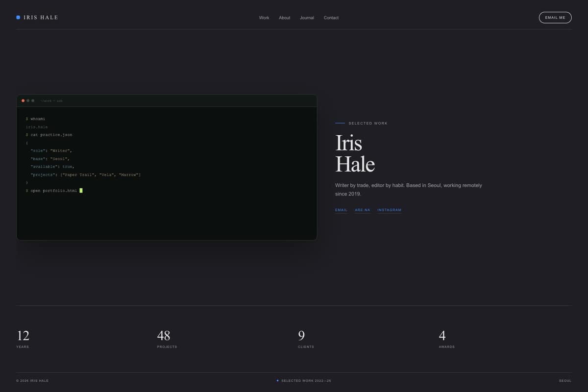Click the '"available": true' line
Screen dimensions: 588x392
52,167
